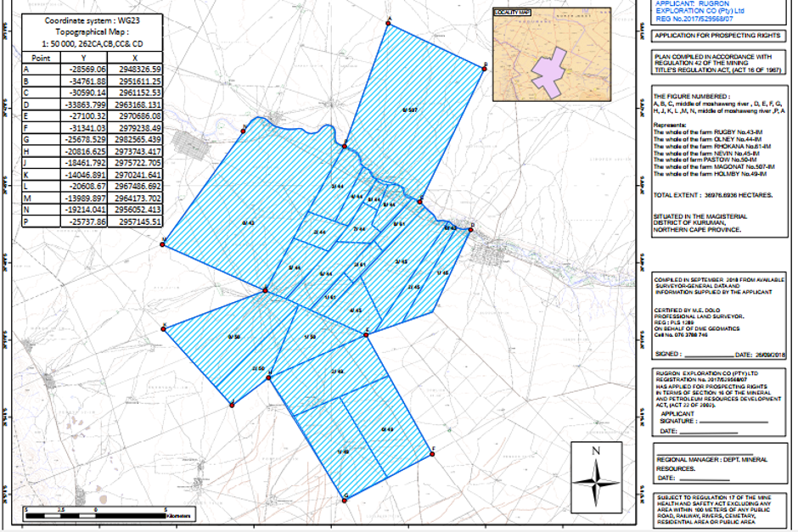Click the north arrow compass symbol
Viewport: 798px width, 532px height.
click(600, 477)
